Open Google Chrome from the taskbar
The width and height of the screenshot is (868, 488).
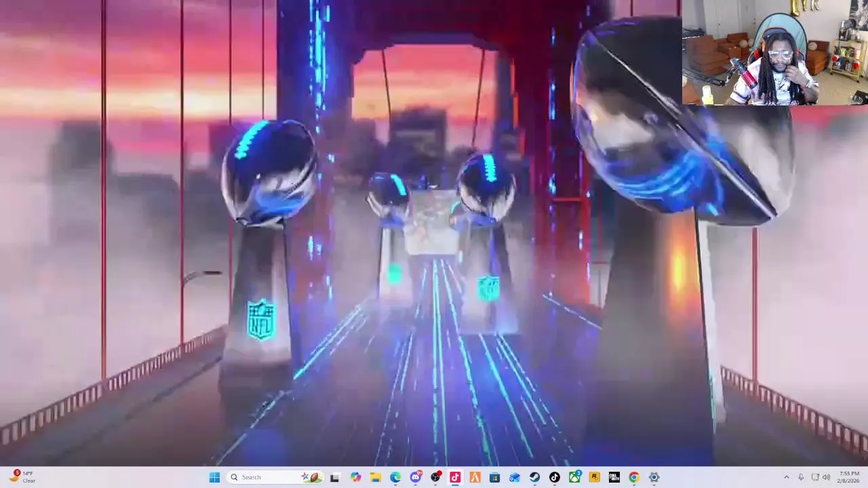click(x=634, y=477)
